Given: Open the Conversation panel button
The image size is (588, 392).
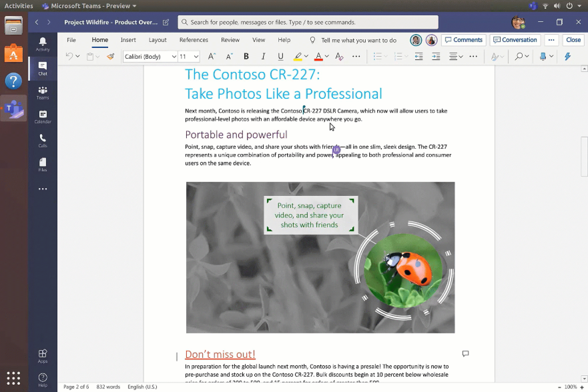Looking at the screenshot, I should tap(515, 40).
